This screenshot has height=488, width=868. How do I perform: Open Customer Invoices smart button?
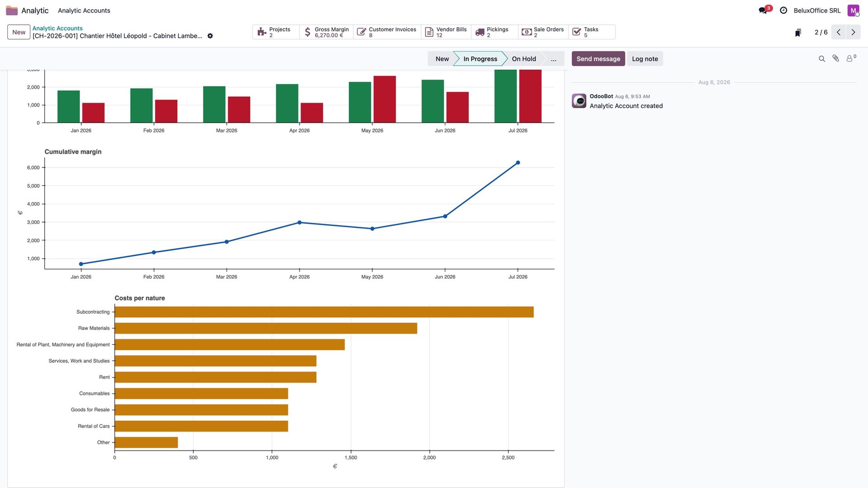pos(387,32)
